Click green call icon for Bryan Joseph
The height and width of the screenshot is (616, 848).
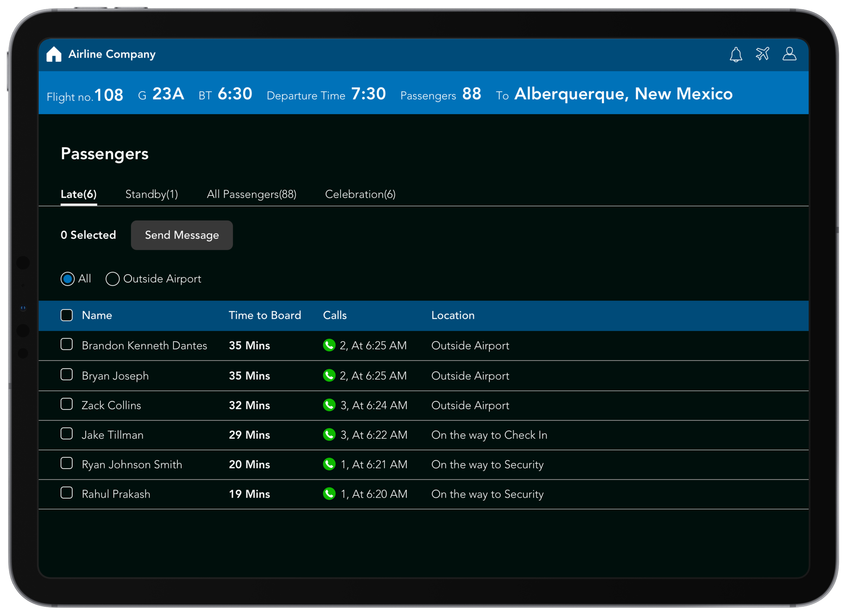329,375
